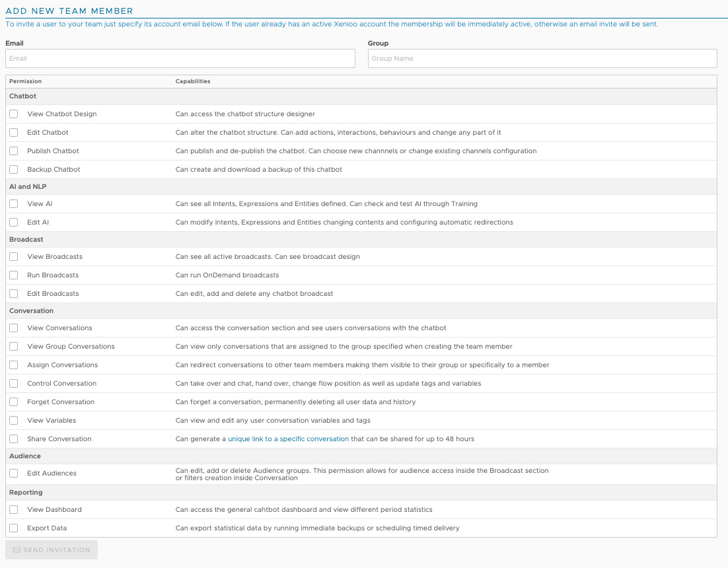The image size is (728, 568).
Task: Click the Send Invitation button
Action: pyautogui.click(x=52, y=550)
